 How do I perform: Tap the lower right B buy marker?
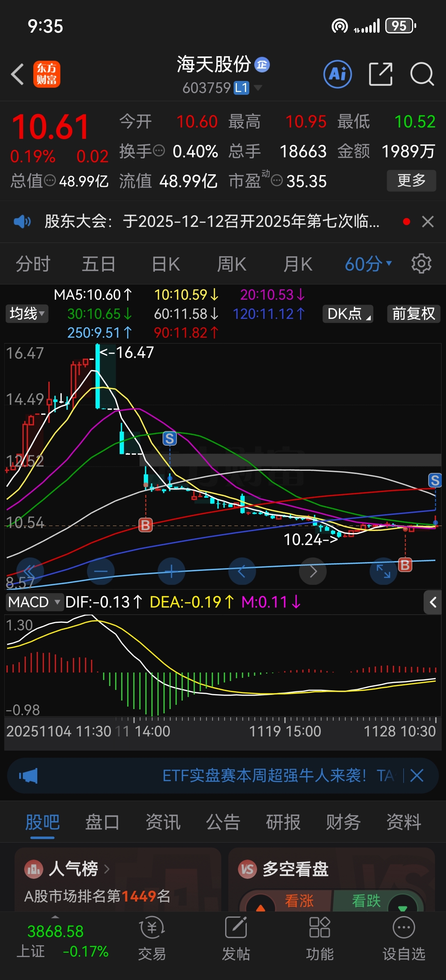point(405,565)
